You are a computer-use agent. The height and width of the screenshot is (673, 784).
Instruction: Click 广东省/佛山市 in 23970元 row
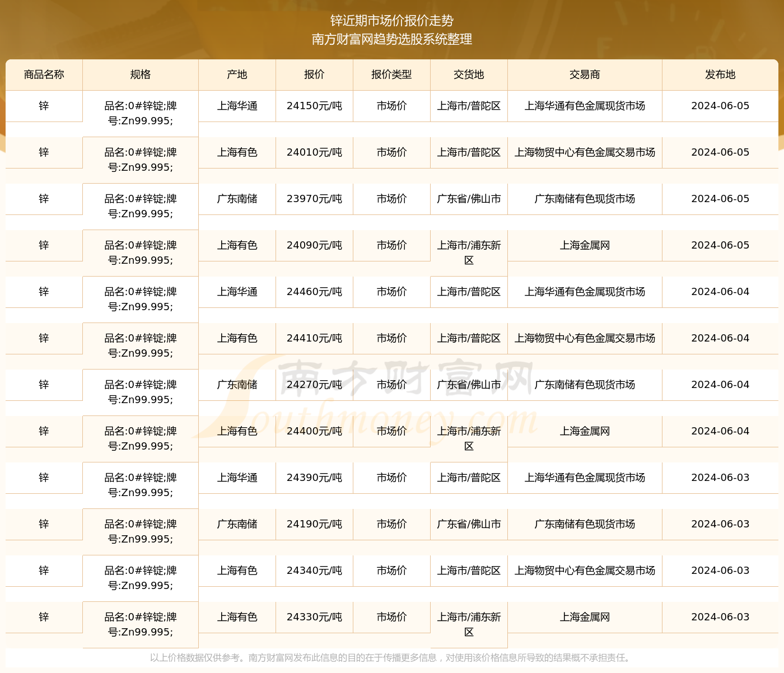coord(469,199)
